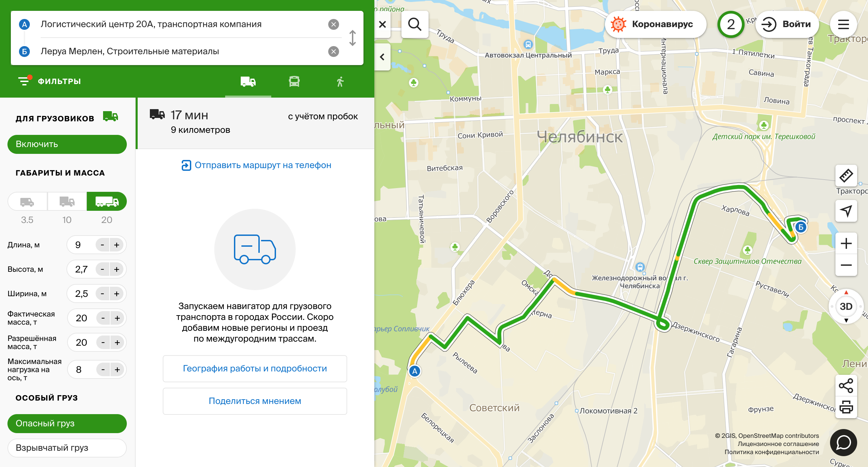The width and height of the screenshot is (868, 467).
Task: Print the map via printer icon
Action: pyautogui.click(x=846, y=407)
